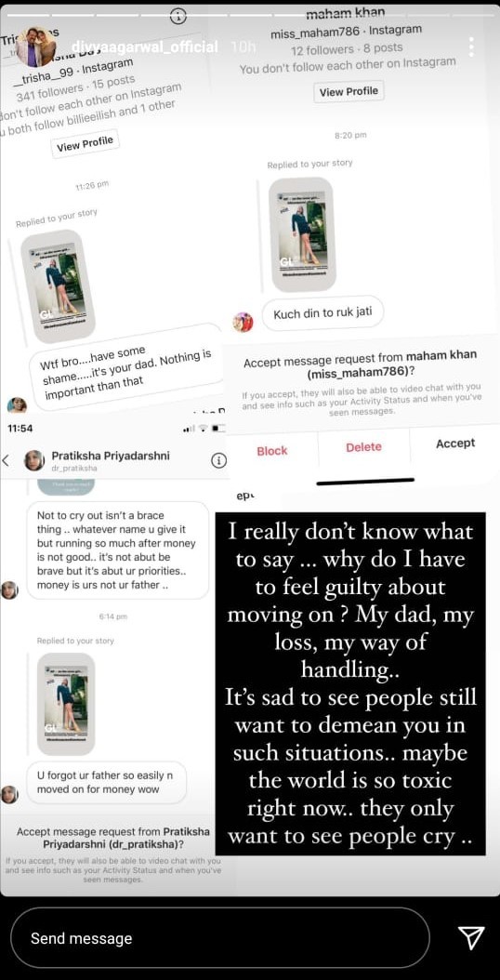Delete the maham khan message request
Image resolution: width=500 pixels, height=980 pixels.
[x=363, y=447]
